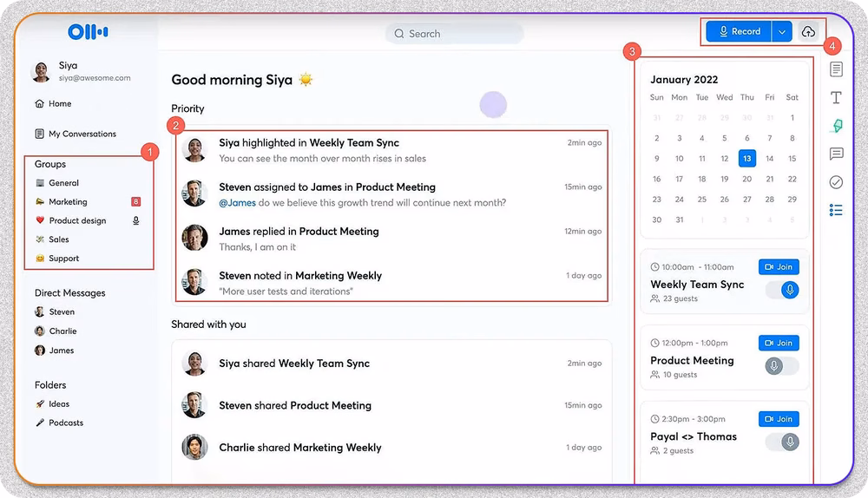Screen dimensions: 868x498
Task: Click the microphone icon next to Product design
Action: pos(135,220)
